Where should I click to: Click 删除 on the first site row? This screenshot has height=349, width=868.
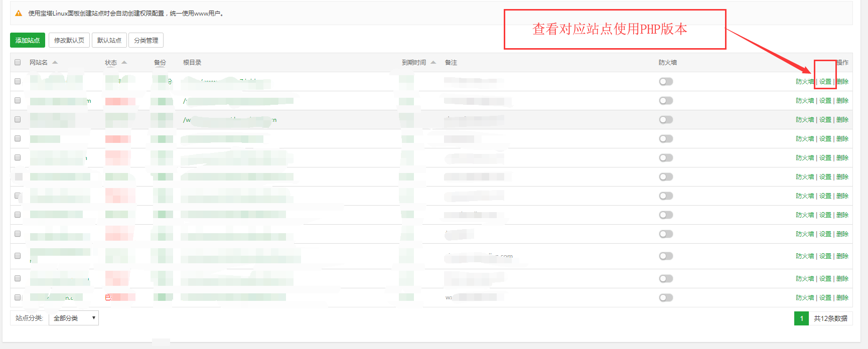click(842, 82)
